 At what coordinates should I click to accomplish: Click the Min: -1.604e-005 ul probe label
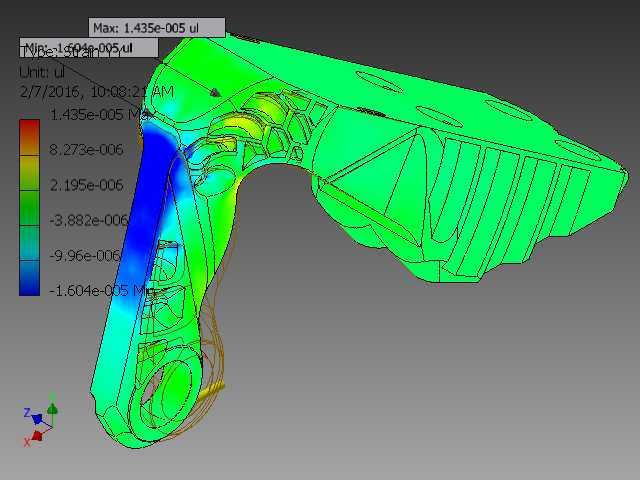coord(89,48)
